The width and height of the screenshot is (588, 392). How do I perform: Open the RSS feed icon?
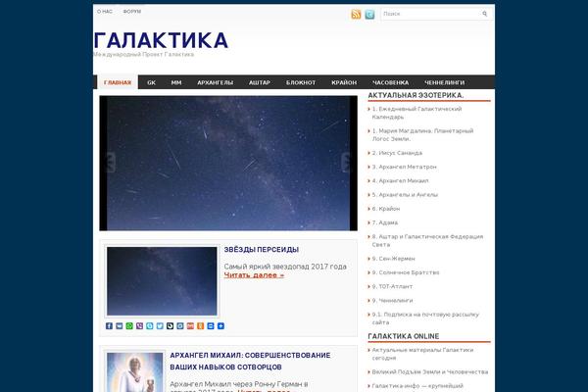(x=356, y=15)
